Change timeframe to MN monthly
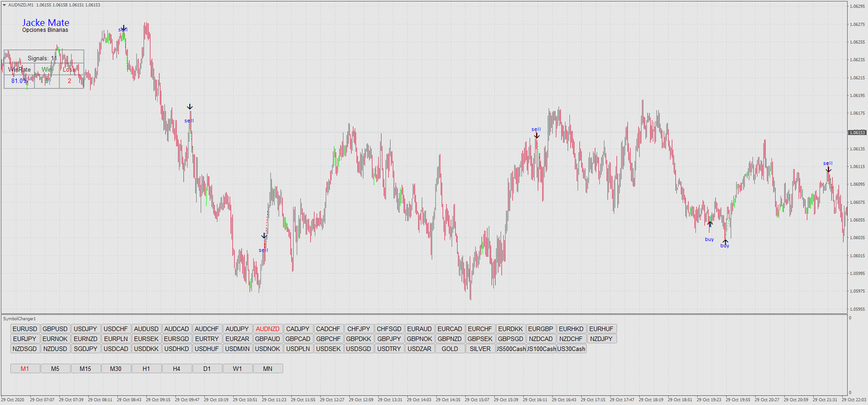Viewport: 868px width, 405px height. tap(267, 369)
